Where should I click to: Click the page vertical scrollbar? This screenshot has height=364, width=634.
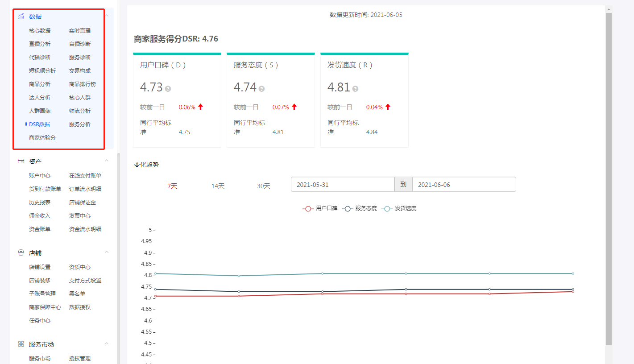click(x=609, y=178)
